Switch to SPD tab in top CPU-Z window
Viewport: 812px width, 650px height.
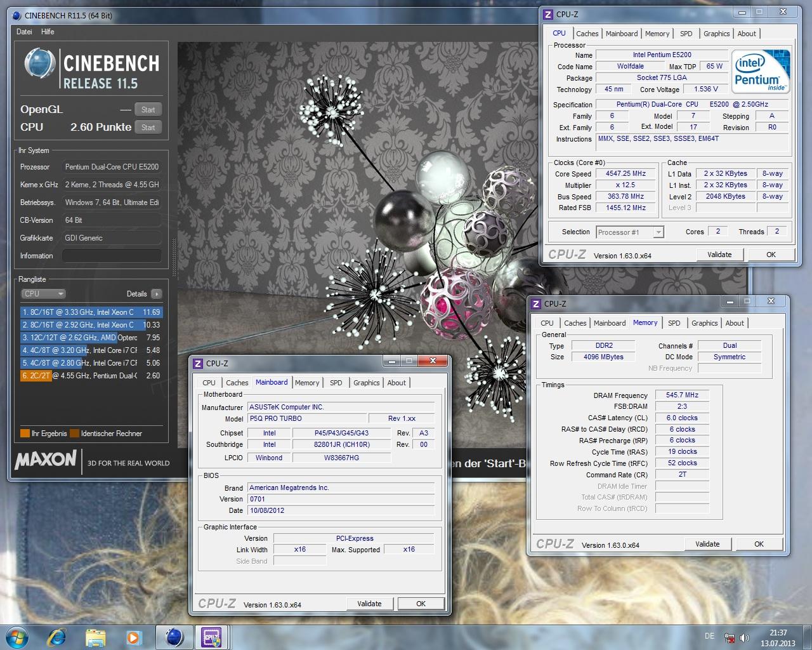686,34
